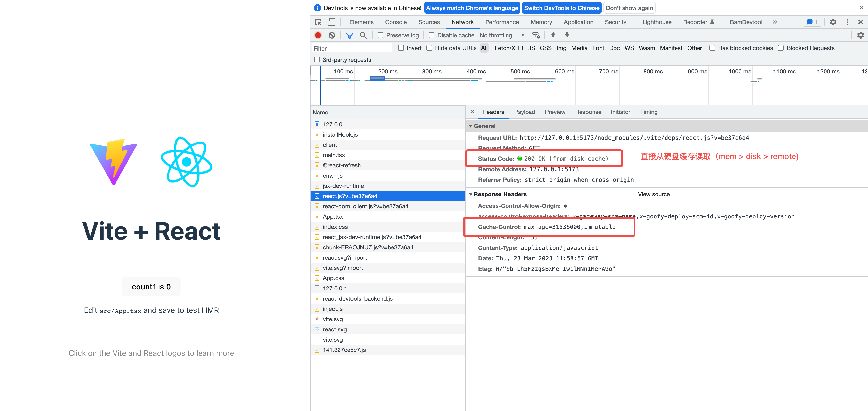Toggle the device toolbar icon
The height and width of the screenshot is (411, 868).
click(x=331, y=22)
